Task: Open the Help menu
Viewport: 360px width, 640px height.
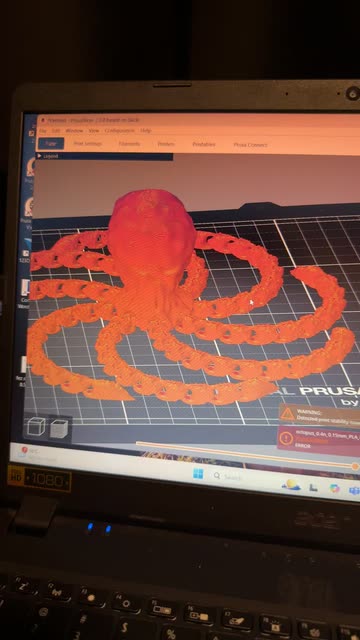Action: [x=146, y=131]
